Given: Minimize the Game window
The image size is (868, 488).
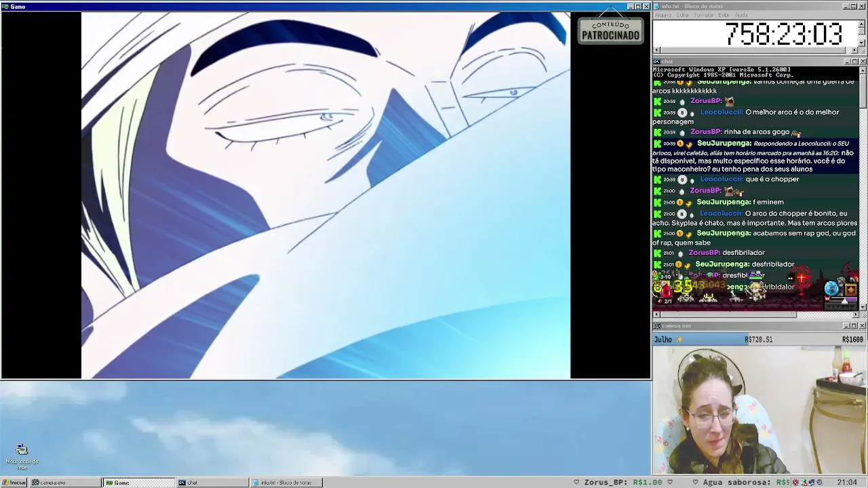Looking at the screenshot, I should [x=630, y=7].
